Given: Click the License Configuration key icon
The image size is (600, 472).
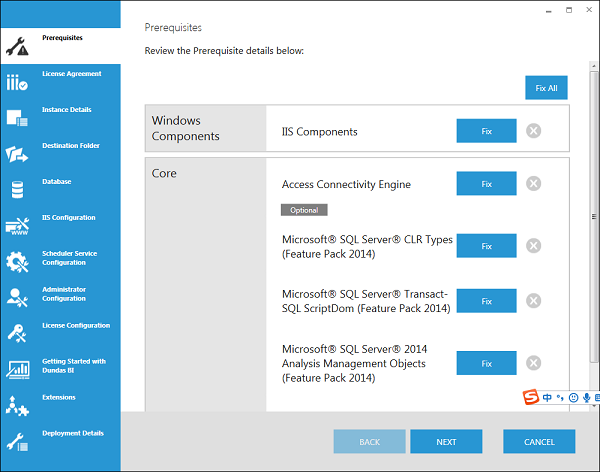Looking at the screenshot, I should (17, 333).
